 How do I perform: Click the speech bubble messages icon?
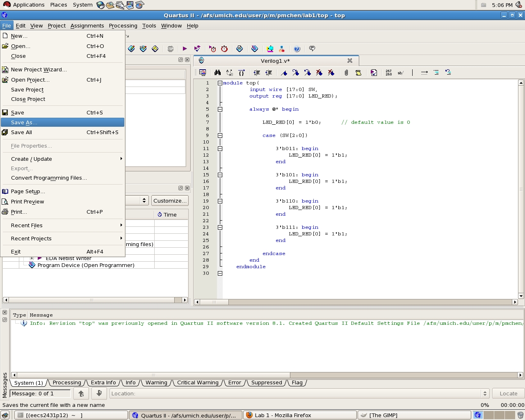pos(312,49)
